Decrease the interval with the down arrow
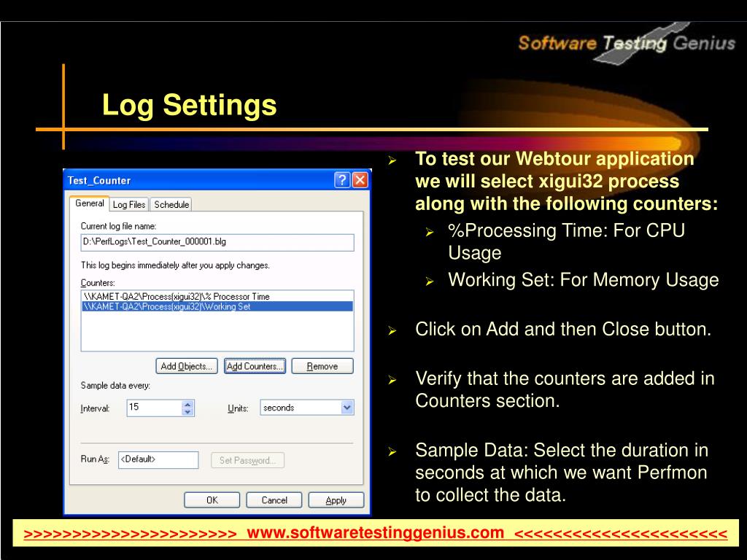The width and height of the screenshot is (747, 560). (187, 412)
